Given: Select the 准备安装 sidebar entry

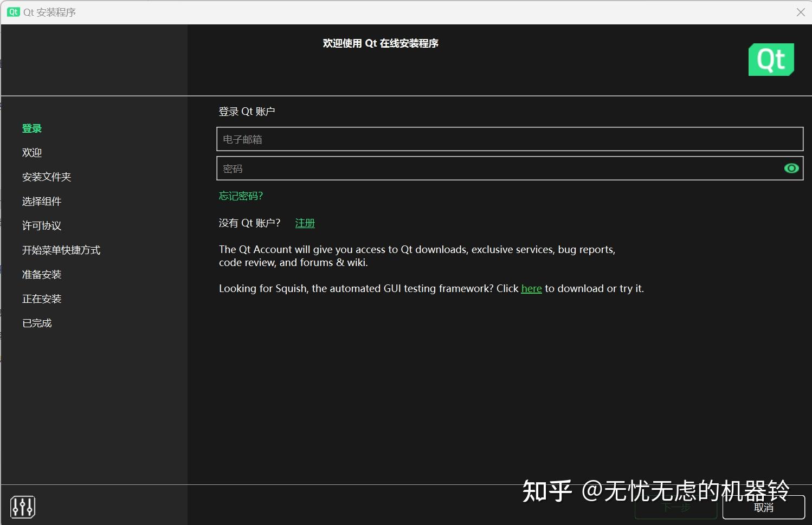Looking at the screenshot, I should point(41,274).
